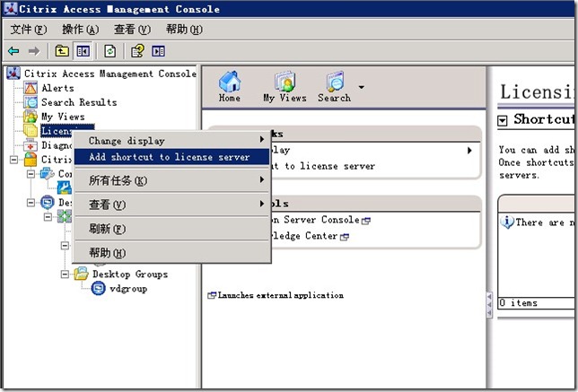Image resolution: width=578 pixels, height=392 pixels.
Task: Click the Server Console link
Action: coord(321,220)
